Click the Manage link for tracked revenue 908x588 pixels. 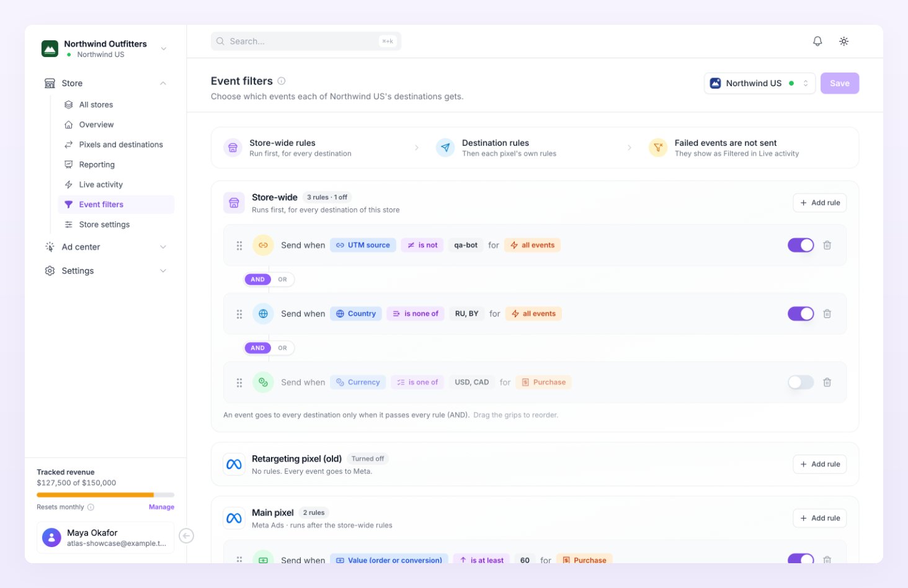coord(161,507)
